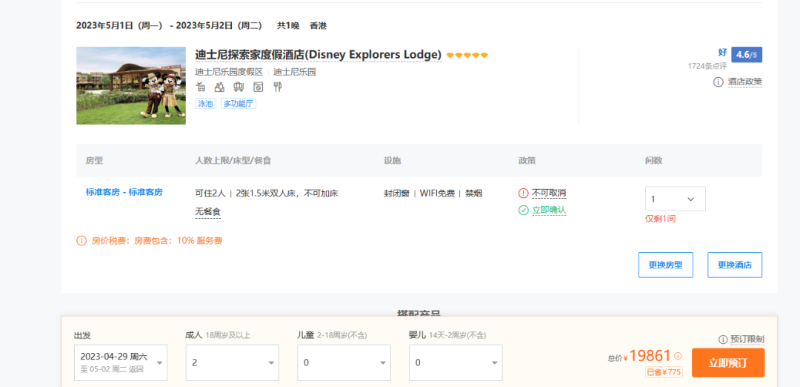Click the 更换房型 button
This screenshot has width=800, height=387.
click(x=665, y=265)
